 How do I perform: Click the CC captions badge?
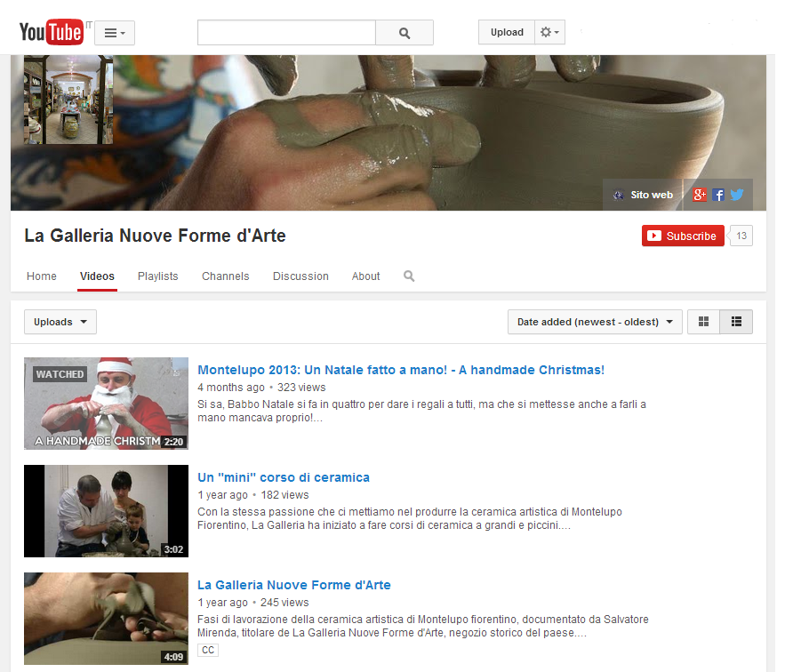(208, 650)
